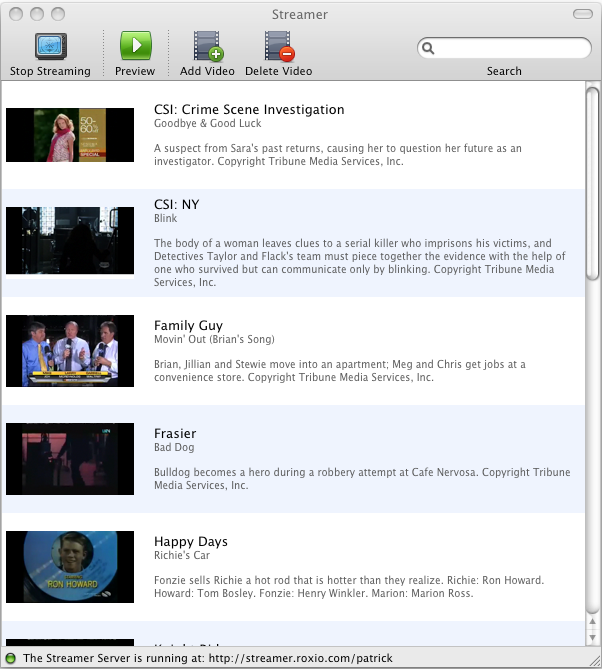Click the 'Streamer' window title

pos(300,15)
